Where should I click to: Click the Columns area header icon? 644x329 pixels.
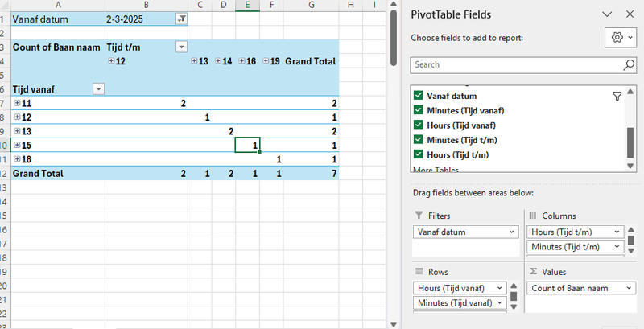tap(533, 216)
